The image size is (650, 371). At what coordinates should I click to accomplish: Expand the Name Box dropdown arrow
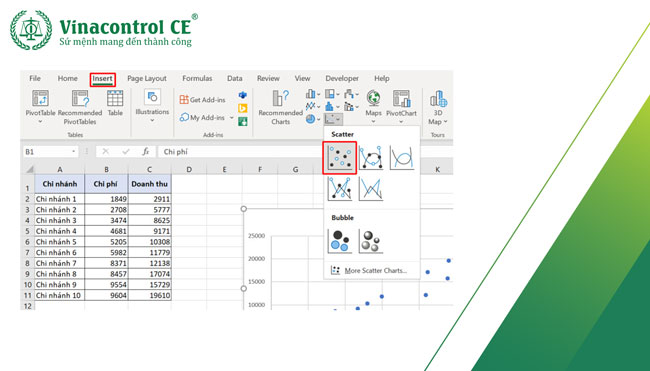coord(73,152)
